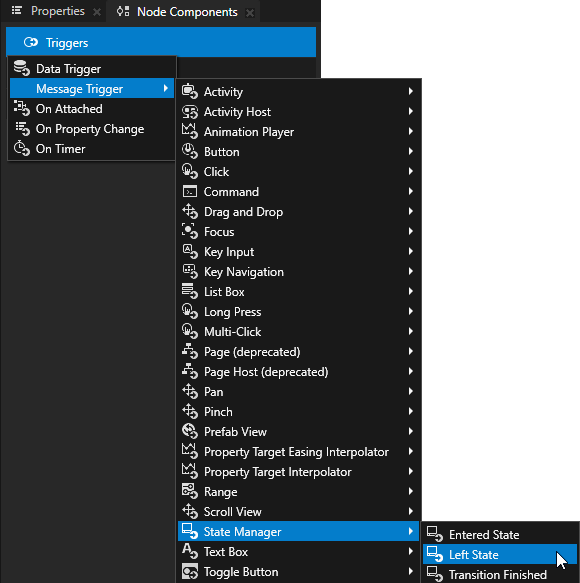Expand the Scroll View submenu arrow
This screenshot has height=583, width=580.
pos(410,511)
